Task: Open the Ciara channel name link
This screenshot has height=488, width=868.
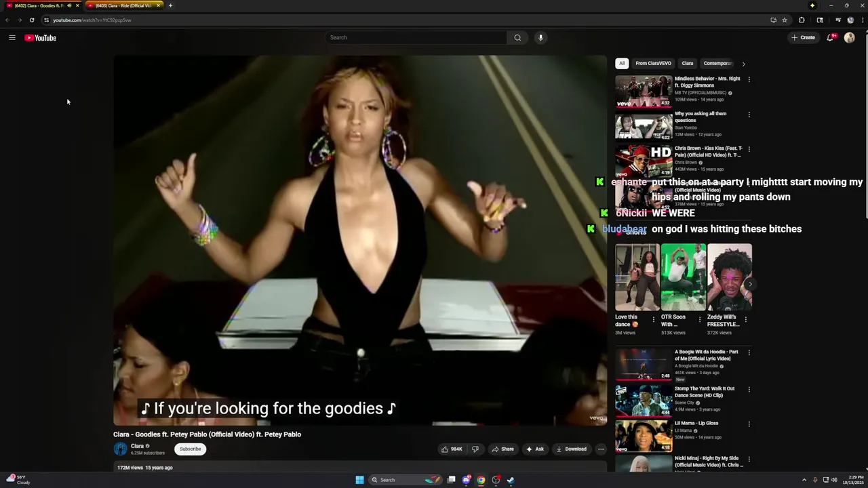Action: coord(137,446)
